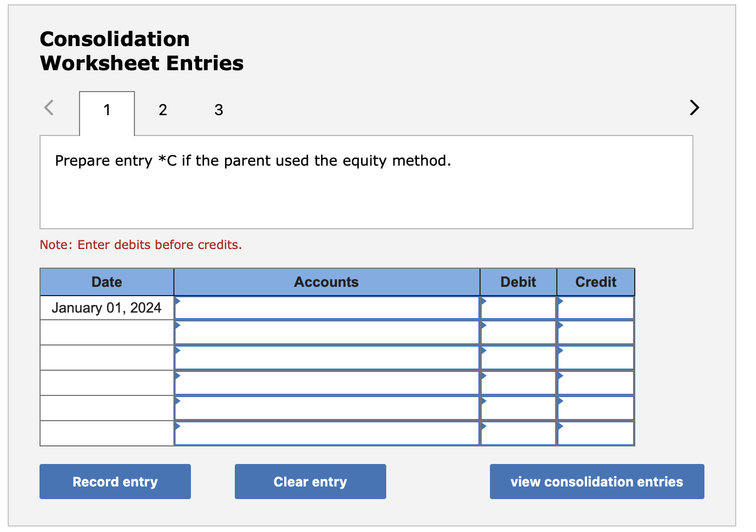Open the Credit dropdown in the second row
This screenshot has height=532, width=756.
click(561, 326)
